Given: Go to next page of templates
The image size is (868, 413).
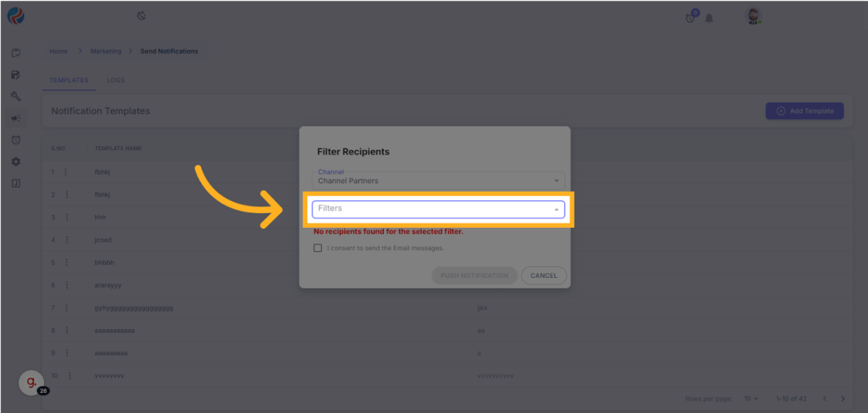Looking at the screenshot, I should click(x=843, y=399).
